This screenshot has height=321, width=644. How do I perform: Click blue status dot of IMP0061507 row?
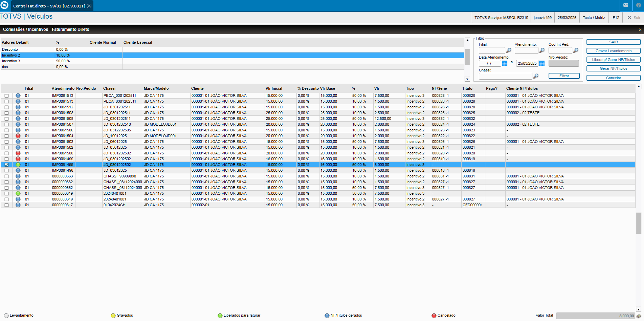(x=18, y=124)
